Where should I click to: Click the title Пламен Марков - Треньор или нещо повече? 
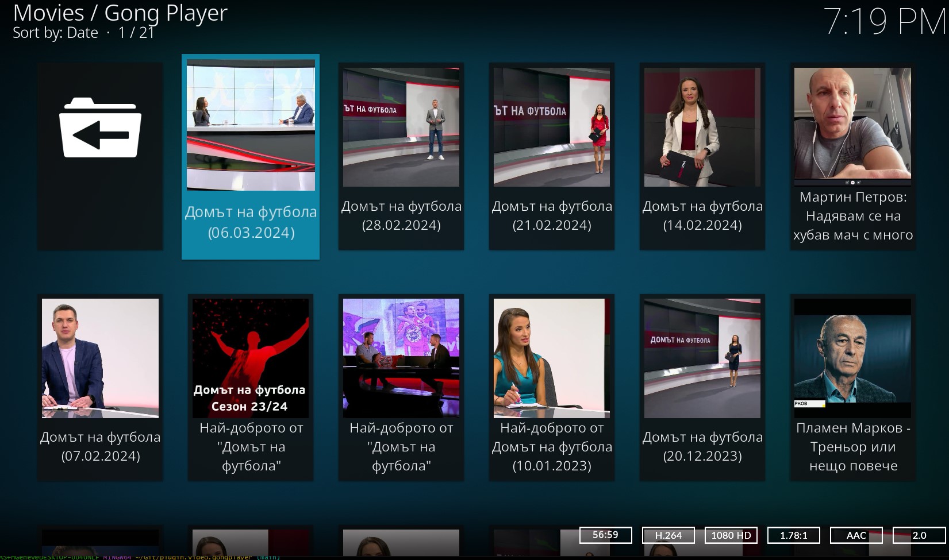point(853,447)
